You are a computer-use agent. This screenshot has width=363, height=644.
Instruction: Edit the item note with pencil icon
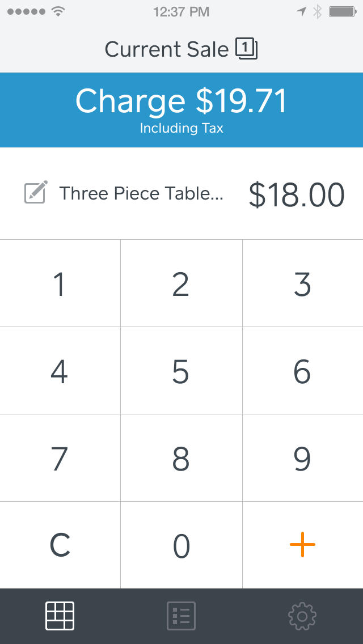(x=36, y=193)
